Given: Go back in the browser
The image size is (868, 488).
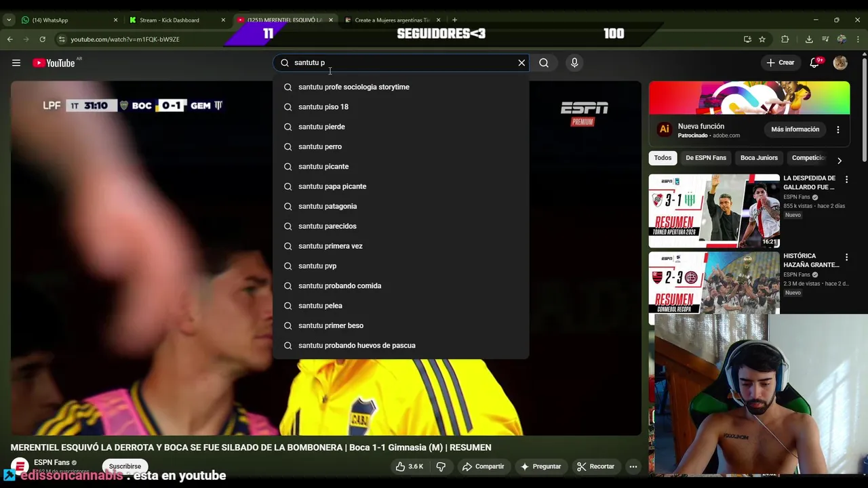Looking at the screenshot, I should coord(9,39).
